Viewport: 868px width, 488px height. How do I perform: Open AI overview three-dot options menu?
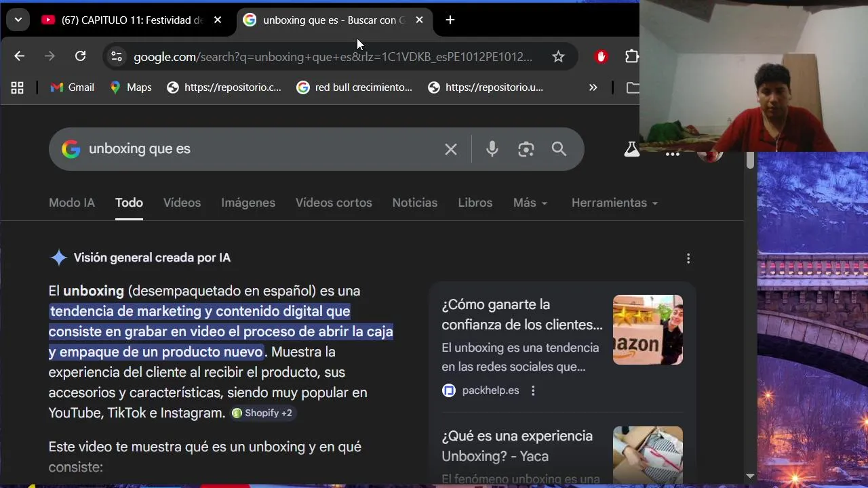point(688,258)
